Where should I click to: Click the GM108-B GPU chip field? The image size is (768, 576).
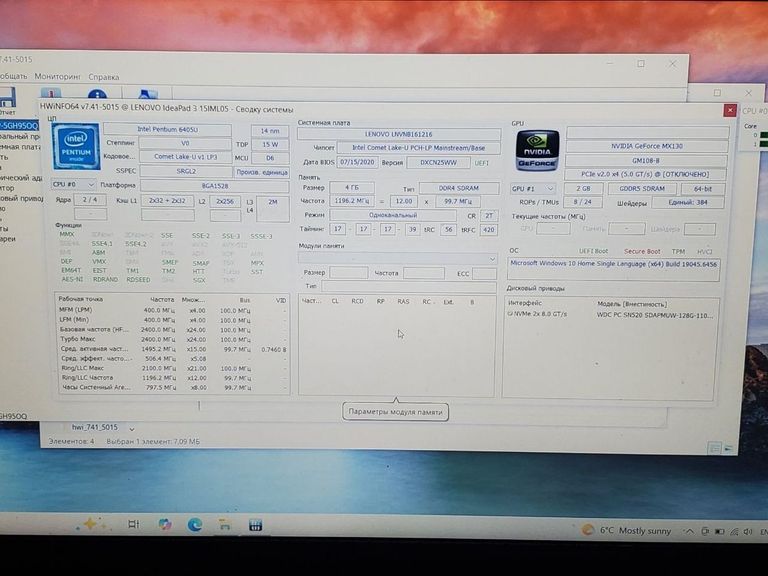[646, 160]
